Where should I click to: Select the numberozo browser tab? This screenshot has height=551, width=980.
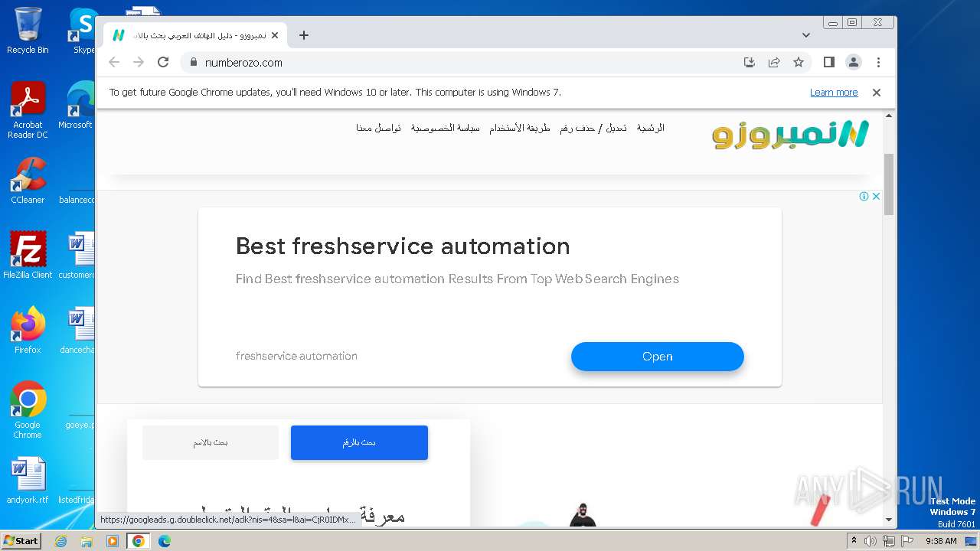click(195, 35)
